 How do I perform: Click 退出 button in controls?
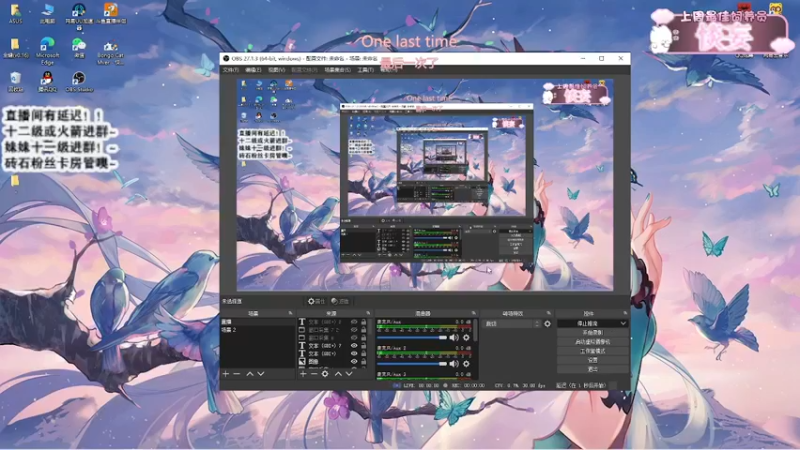pos(592,369)
